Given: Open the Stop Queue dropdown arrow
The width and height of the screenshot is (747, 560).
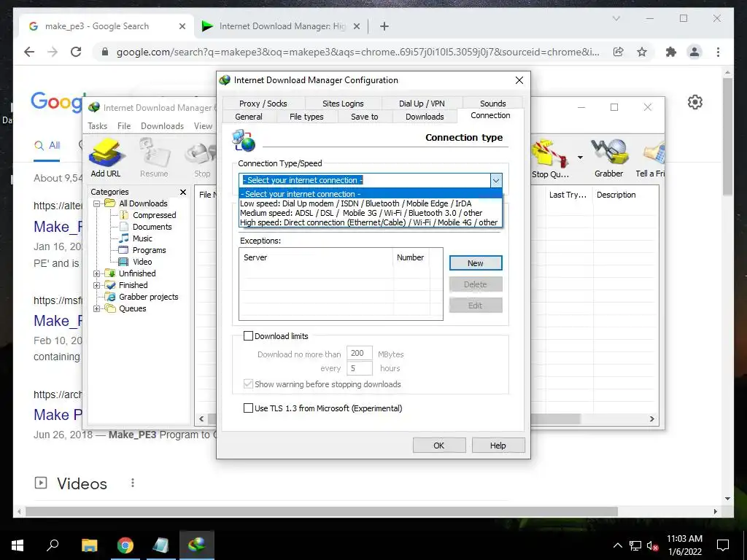Looking at the screenshot, I should 580,157.
